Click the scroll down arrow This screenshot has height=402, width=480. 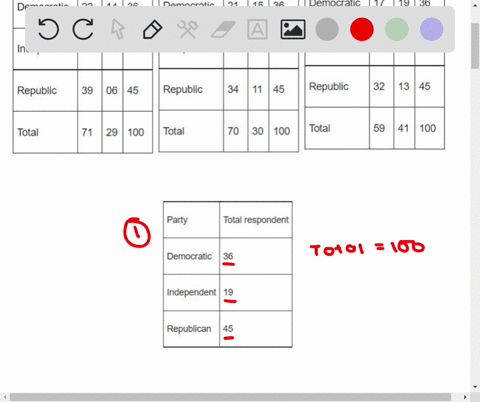tap(475, 387)
